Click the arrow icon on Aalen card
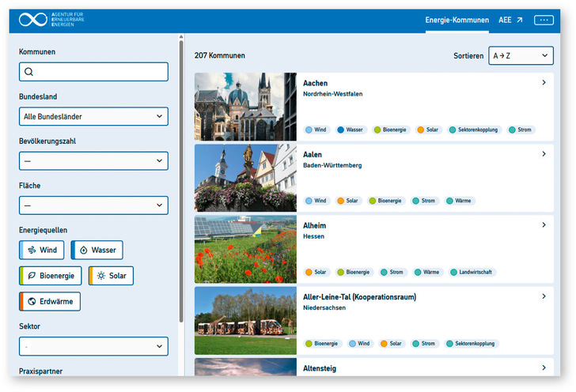This screenshot has width=576, height=392. tap(544, 154)
